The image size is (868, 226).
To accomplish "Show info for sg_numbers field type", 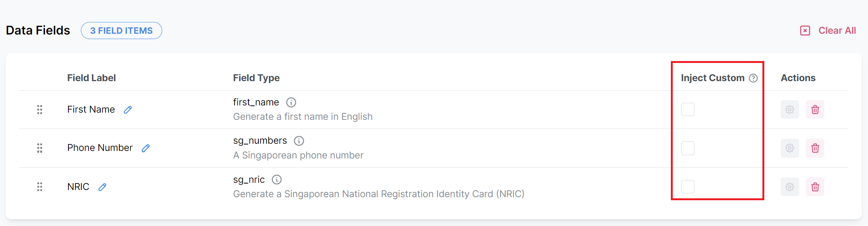I will [x=299, y=141].
